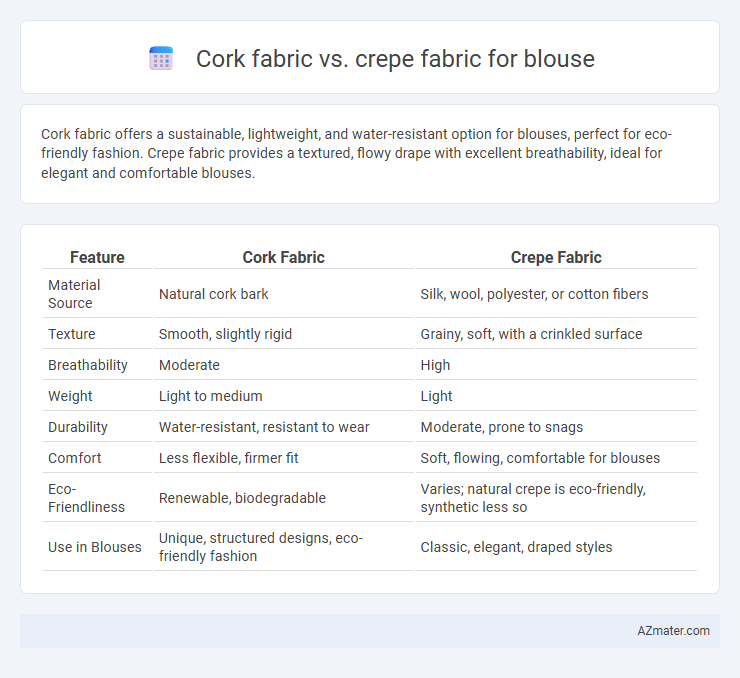Click the 'Moderate' breathability cell
This screenshot has width=740, height=678.
189,365
